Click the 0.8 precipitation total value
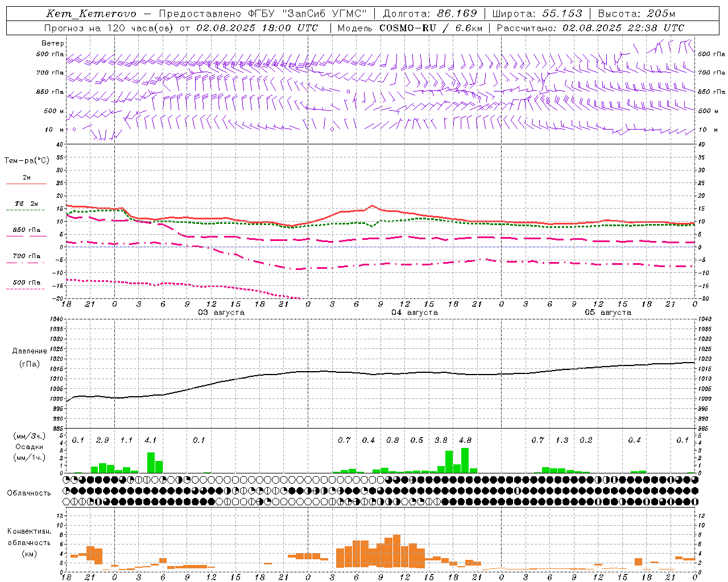The image size is (728, 582). [392, 440]
